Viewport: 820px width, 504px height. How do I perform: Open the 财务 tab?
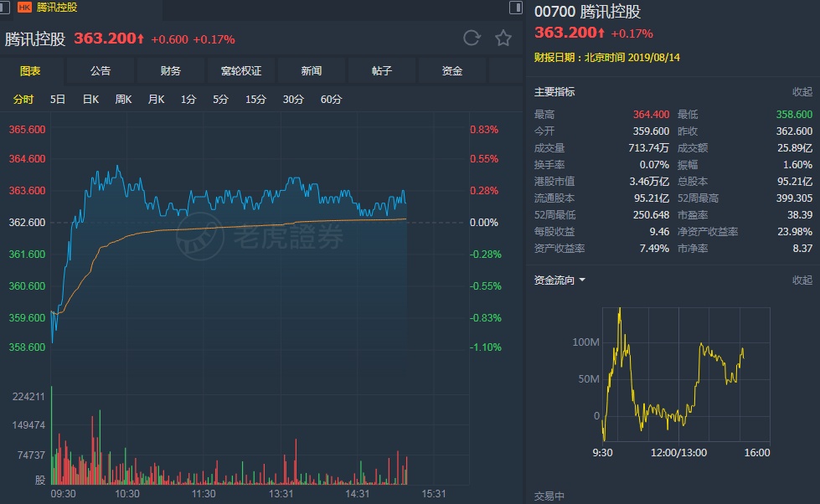click(x=171, y=70)
